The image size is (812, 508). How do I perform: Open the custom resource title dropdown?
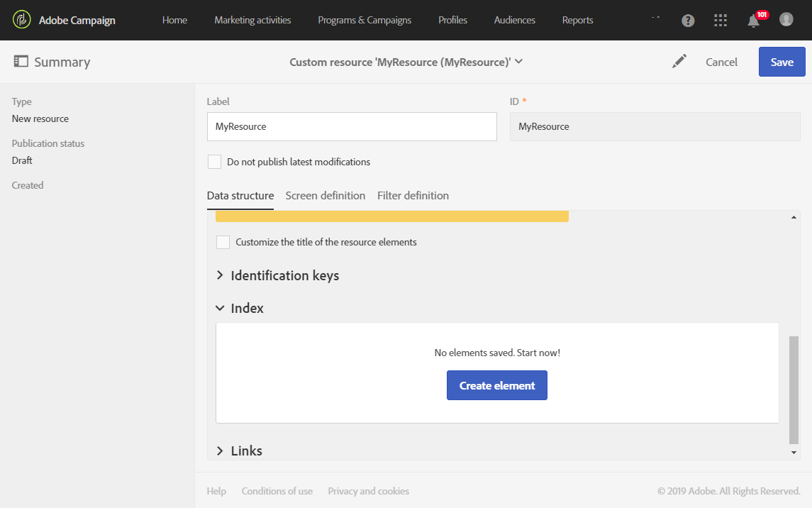tap(518, 62)
